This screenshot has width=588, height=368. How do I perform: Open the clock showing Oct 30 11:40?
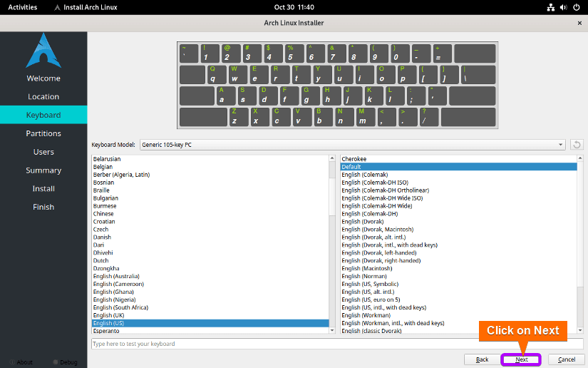click(294, 7)
